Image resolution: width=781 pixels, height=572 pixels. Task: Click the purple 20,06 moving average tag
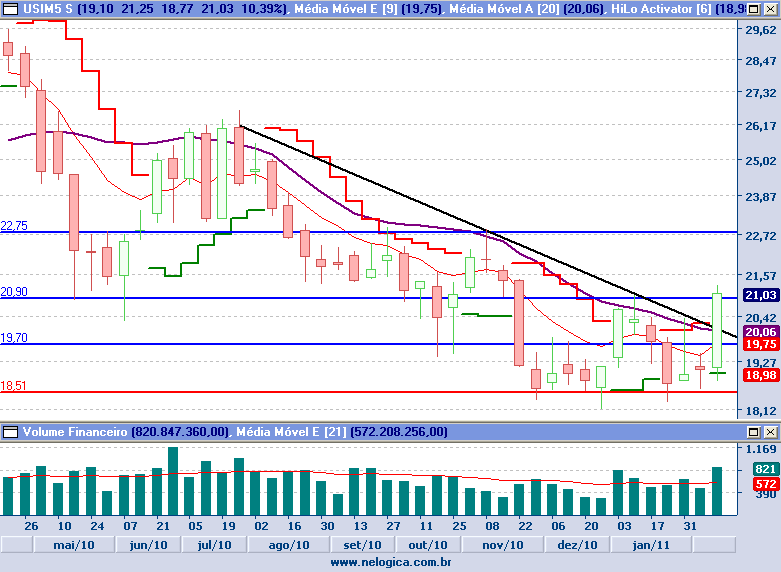point(761,332)
